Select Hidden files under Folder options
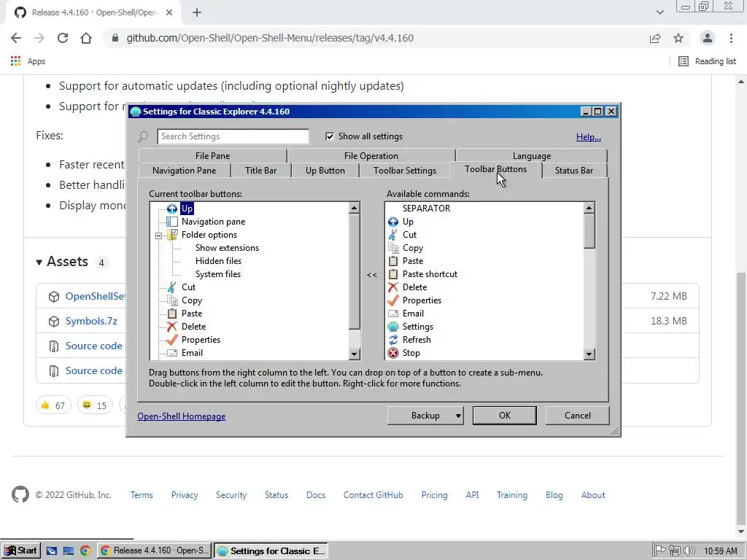The height and width of the screenshot is (560, 747). tap(218, 261)
